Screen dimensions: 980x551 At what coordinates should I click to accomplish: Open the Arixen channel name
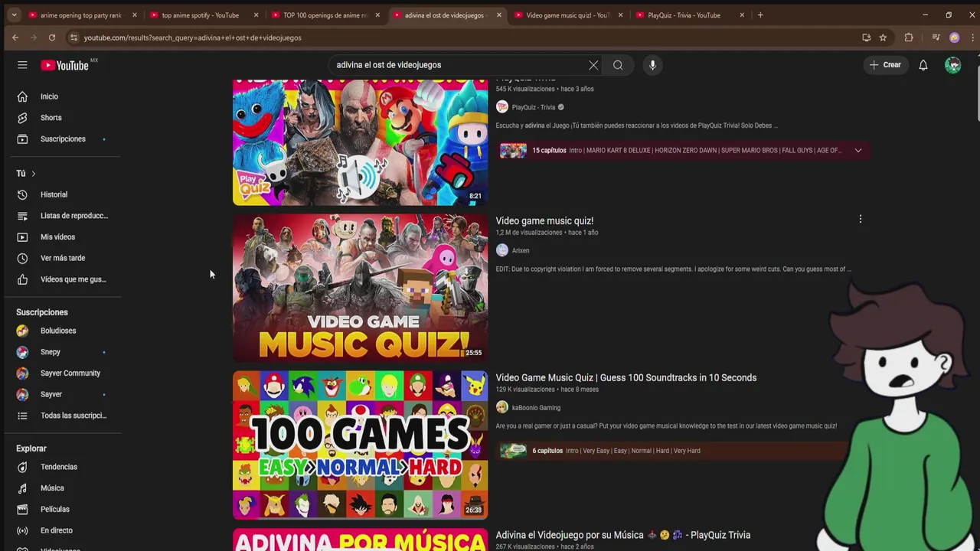521,250
